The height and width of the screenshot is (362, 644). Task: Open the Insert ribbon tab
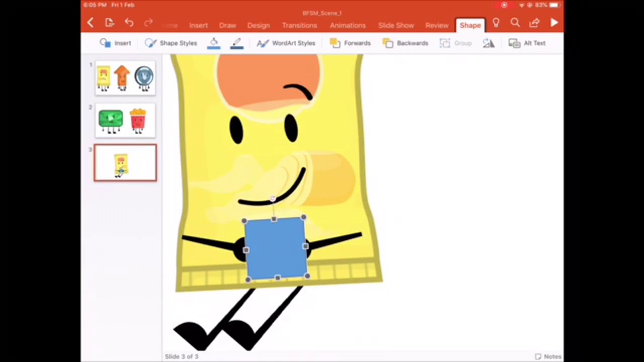[198, 25]
